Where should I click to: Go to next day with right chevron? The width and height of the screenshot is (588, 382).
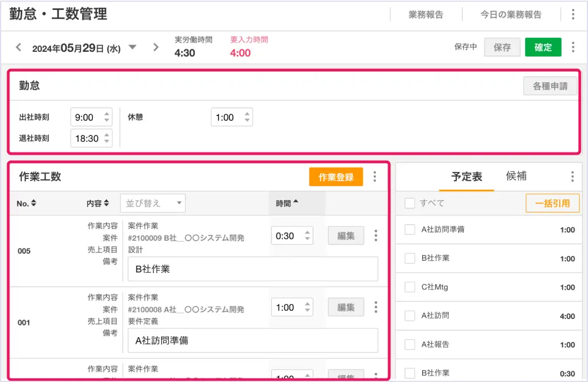pos(156,48)
